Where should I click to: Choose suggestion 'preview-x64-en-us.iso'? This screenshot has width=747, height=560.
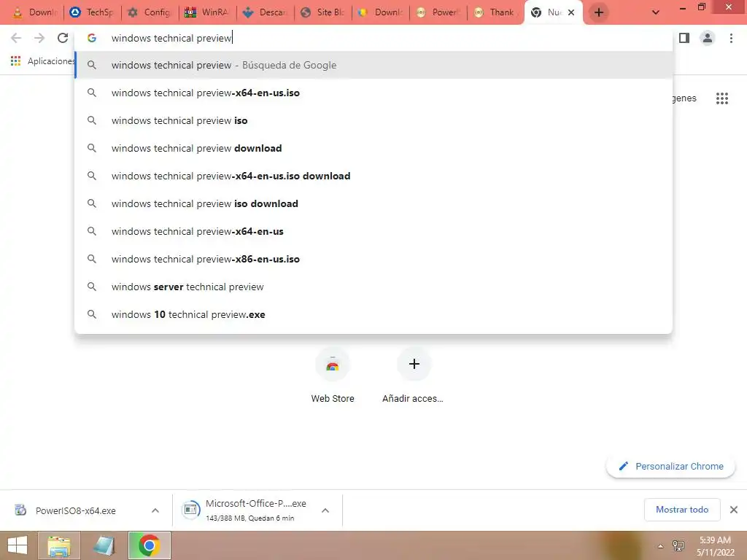click(373, 93)
